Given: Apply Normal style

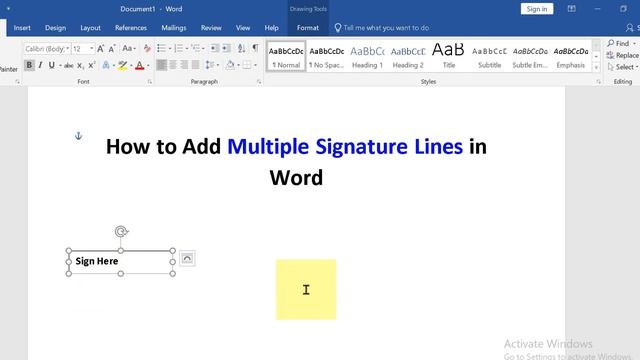Looking at the screenshot, I should pos(286,56).
